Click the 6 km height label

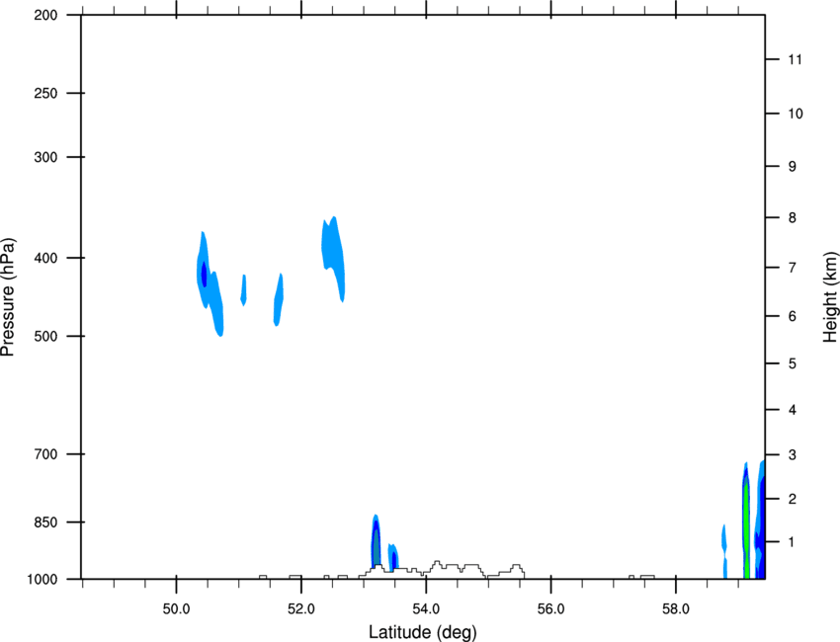(793, 316)
